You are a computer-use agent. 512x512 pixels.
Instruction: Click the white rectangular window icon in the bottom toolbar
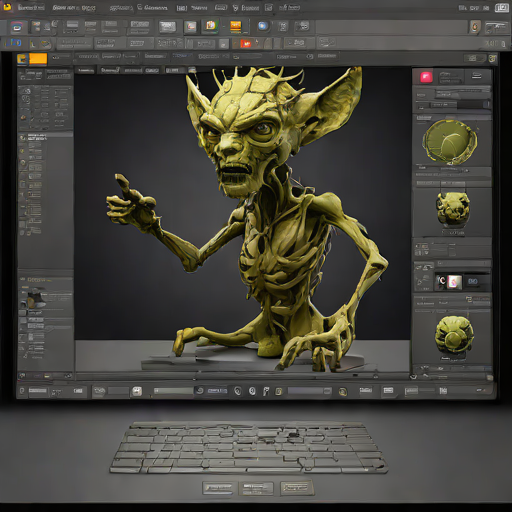coord(388,390)
